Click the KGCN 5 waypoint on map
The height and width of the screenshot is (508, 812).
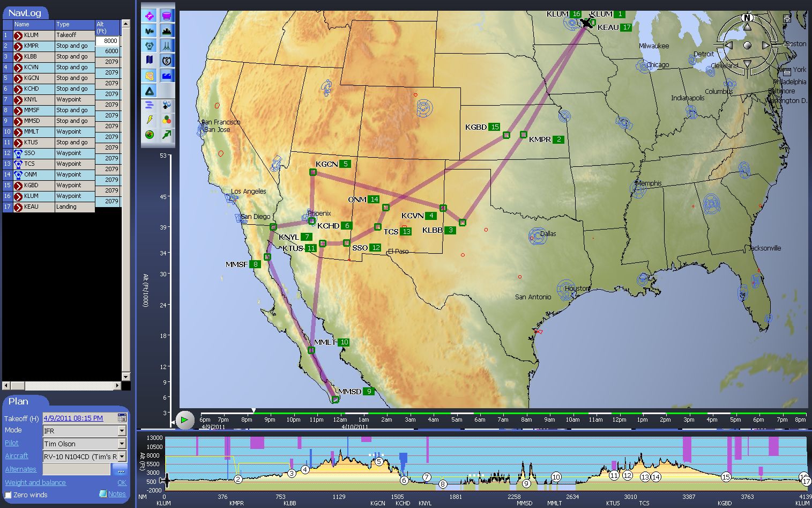[x=313, y=172]
